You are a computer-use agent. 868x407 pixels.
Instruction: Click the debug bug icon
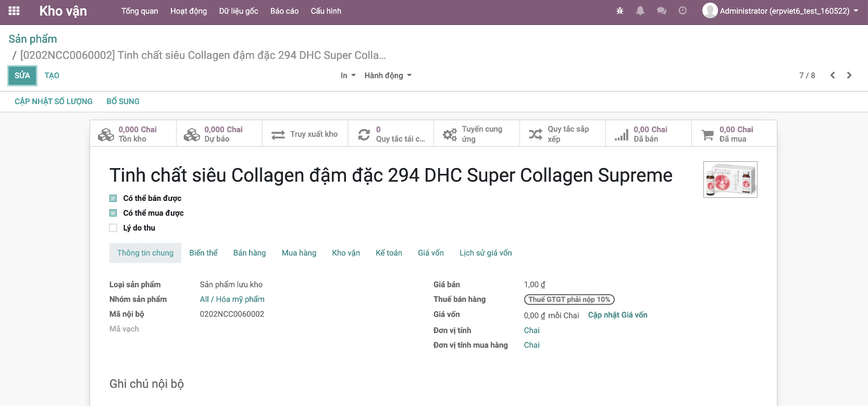pos(619,11)
